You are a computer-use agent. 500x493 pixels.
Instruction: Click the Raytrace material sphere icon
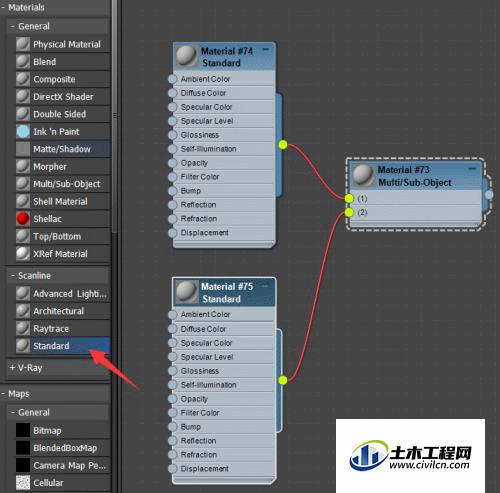tap(23, 329)
